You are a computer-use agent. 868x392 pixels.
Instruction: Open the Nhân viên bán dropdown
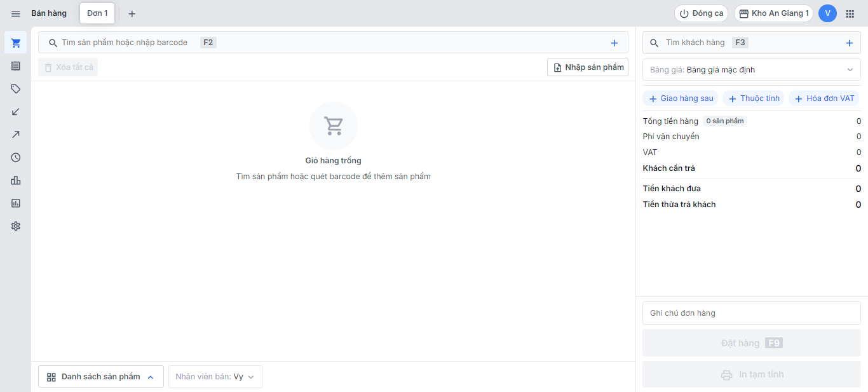pos(215,377)
